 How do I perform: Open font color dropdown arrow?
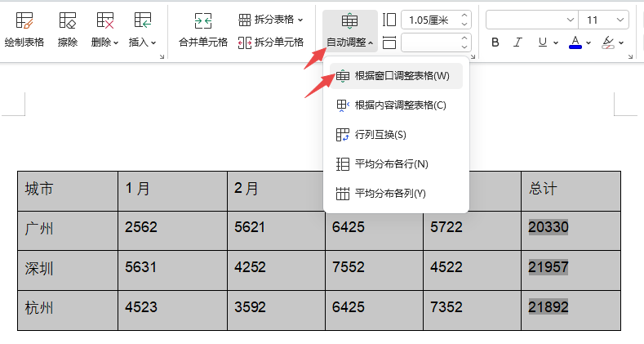tap(588, 42)
